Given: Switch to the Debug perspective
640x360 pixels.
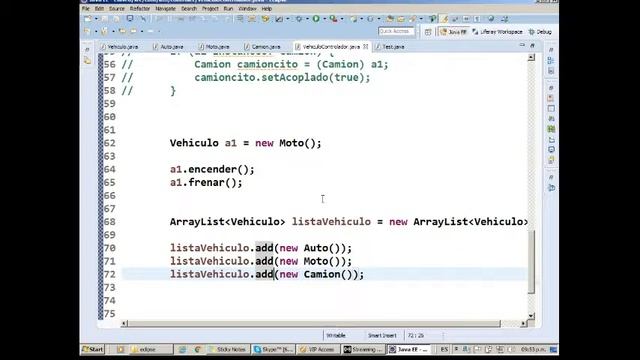Looking at the screenshot, I should coord(540,31).
